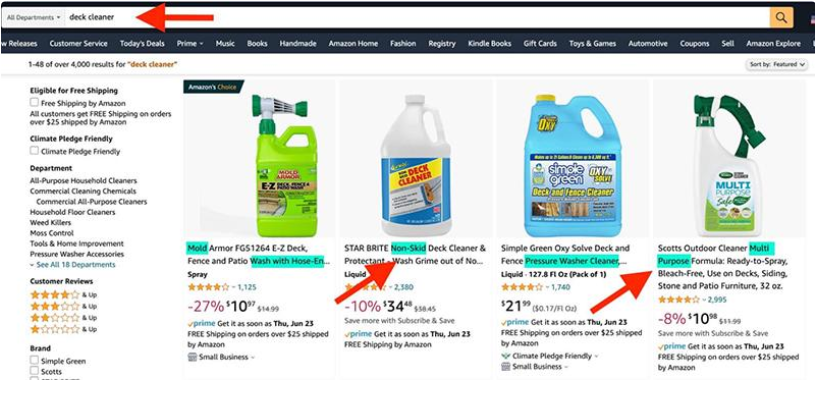Click the Small Business icon under Mold Armor

[192, 357]
